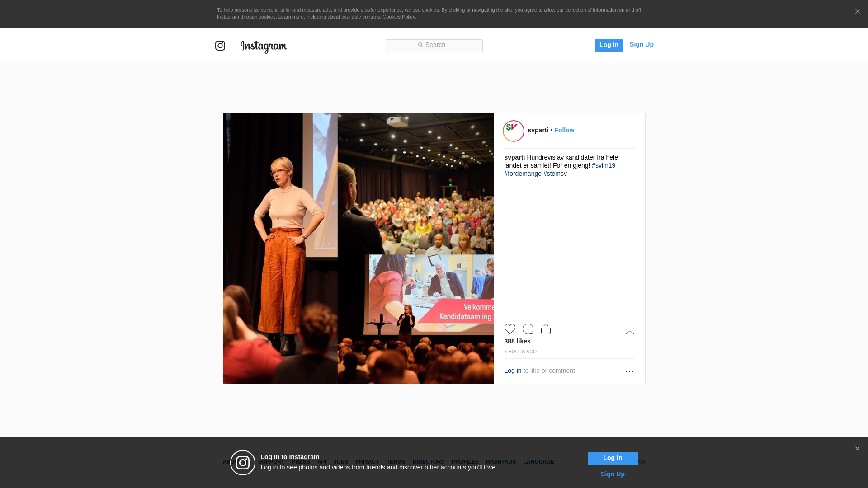Follow the svparti account
The image size is (868, 488).
tap(564, 130)
